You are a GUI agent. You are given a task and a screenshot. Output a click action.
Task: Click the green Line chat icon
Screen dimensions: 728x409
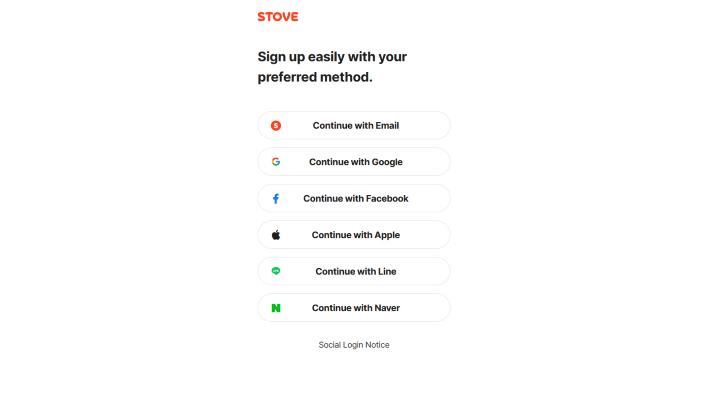pyautogui.click(x=276, y=271)
